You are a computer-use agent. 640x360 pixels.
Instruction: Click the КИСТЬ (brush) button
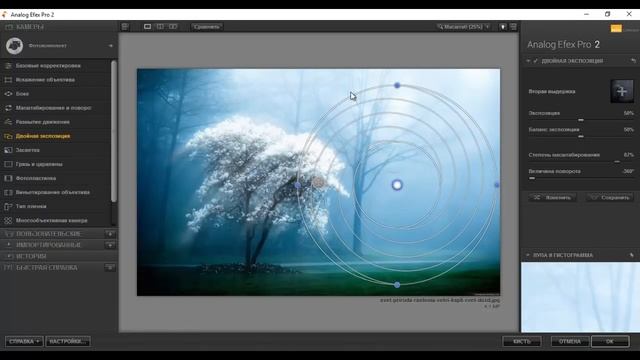click(x=522, y=341)
